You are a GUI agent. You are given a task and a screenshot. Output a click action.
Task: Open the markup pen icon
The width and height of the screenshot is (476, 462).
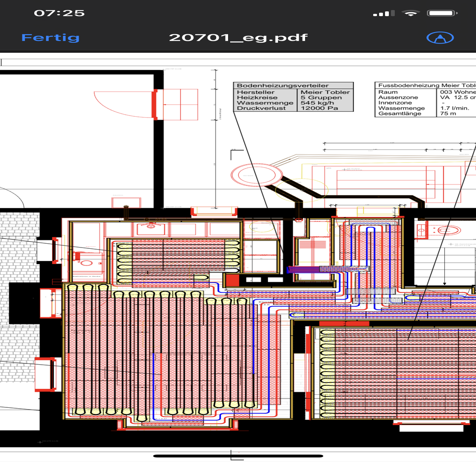(x=440, y=38)
